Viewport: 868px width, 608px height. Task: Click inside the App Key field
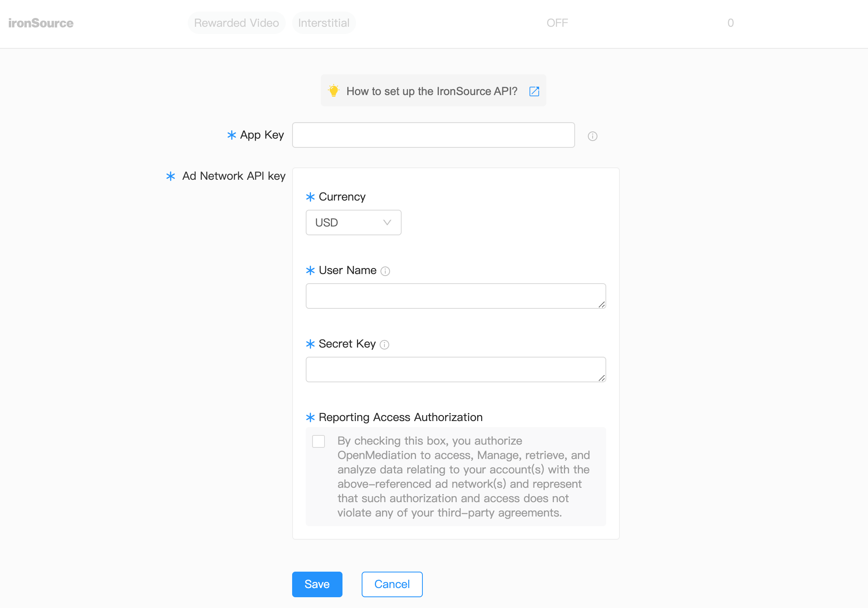(433, 135)
